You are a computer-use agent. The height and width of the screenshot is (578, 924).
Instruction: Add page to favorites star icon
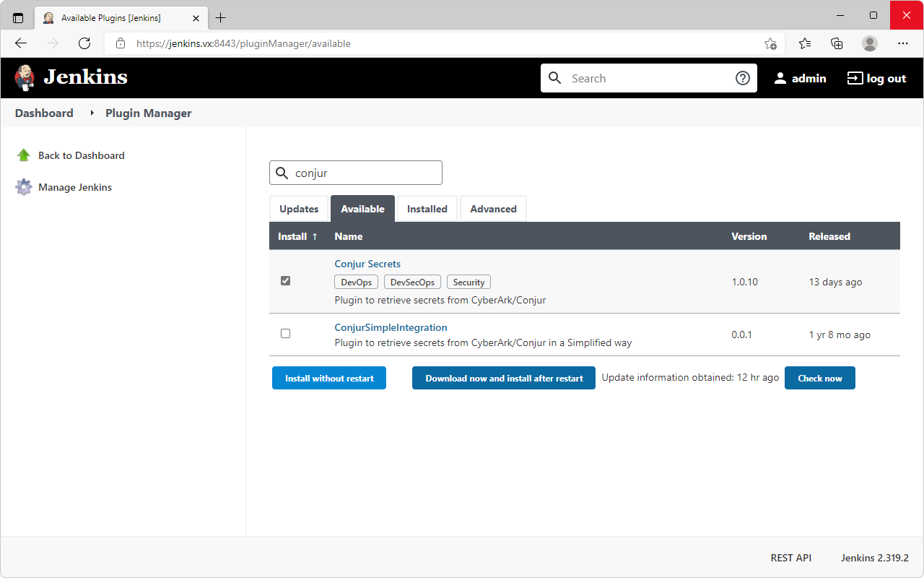[770, 43]
